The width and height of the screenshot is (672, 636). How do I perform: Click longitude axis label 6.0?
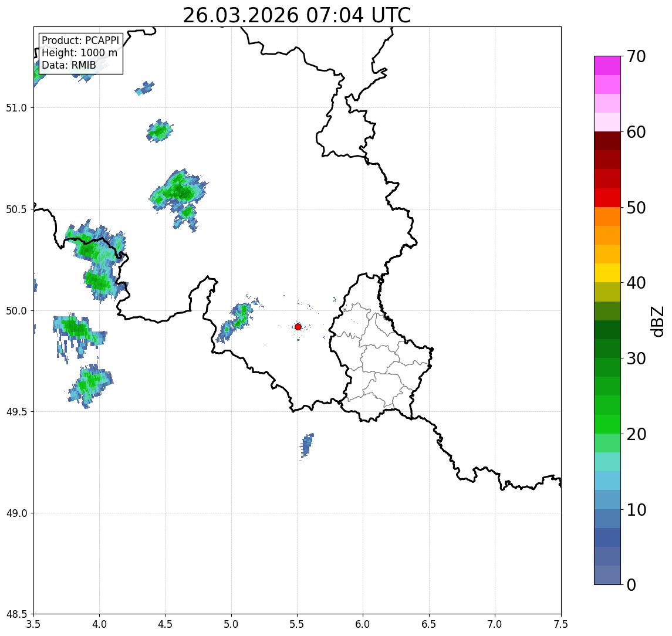click(x=363, y=624)
